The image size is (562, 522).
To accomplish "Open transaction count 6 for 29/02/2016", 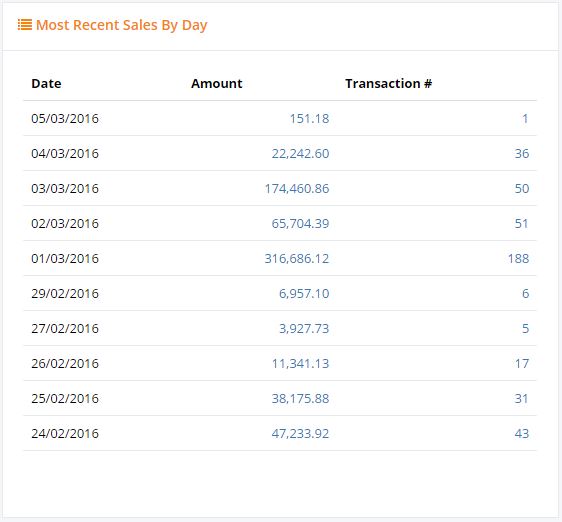I will click(x=525, y=294).
